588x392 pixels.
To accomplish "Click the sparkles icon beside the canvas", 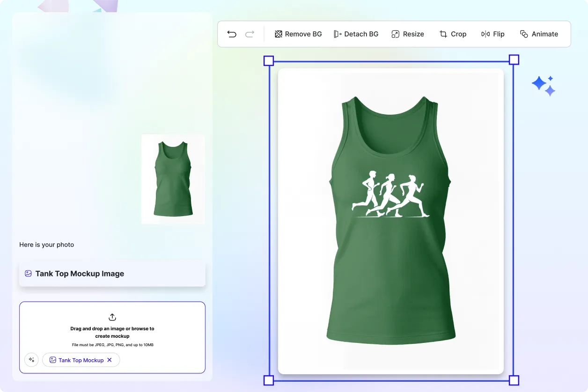I will coord(543,85).
